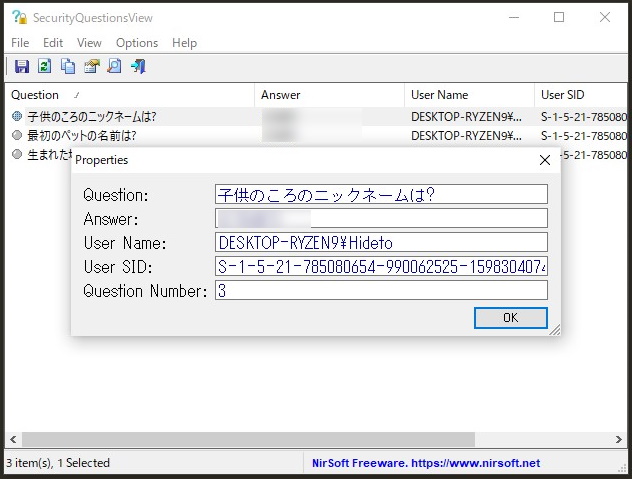632x479 pixels.
Task: Click the scrollbar right arrow
Action: (x=619, y=439)
